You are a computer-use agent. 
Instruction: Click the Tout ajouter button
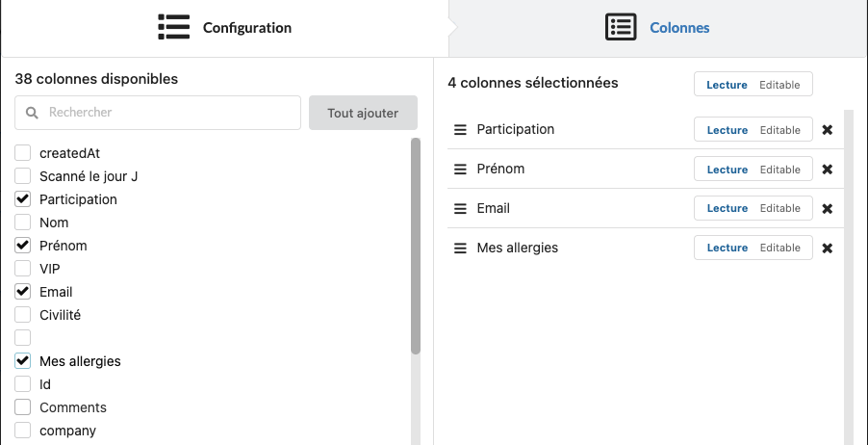(363, 113)
